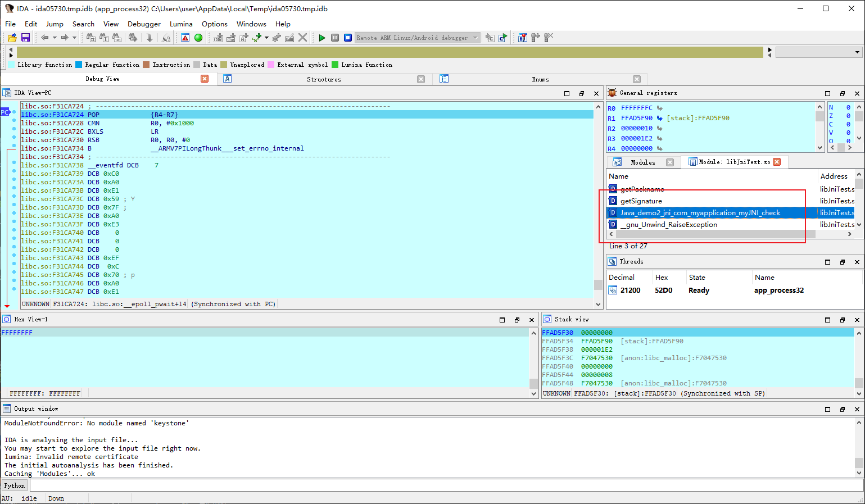This screenshot has height=504, width=865.
Task: Click the red warning triangle toolbar icon
Action: [x=185, y=38]
